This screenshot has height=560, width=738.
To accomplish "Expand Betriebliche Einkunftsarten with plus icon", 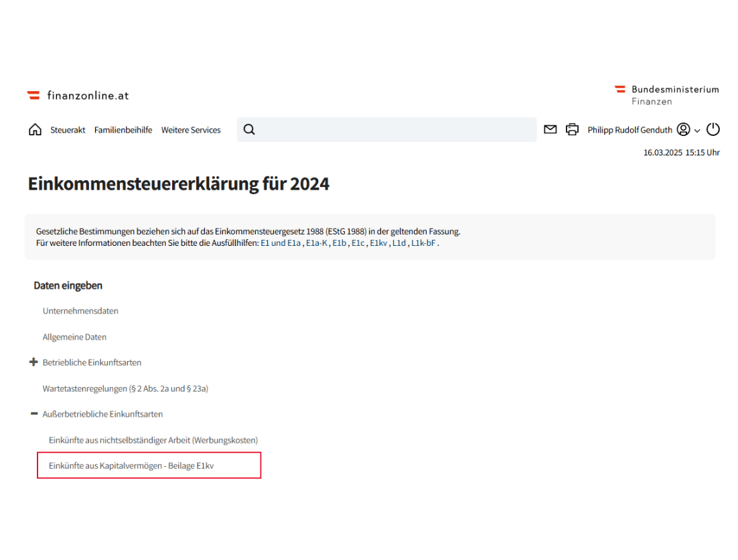I will click(x=33, y=362).
